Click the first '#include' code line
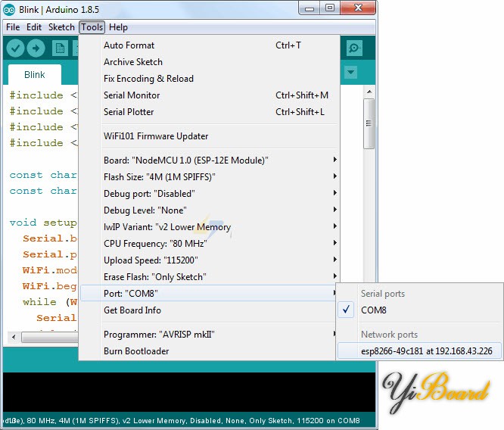This screenshot has height=430, width=504. point(43,95)
